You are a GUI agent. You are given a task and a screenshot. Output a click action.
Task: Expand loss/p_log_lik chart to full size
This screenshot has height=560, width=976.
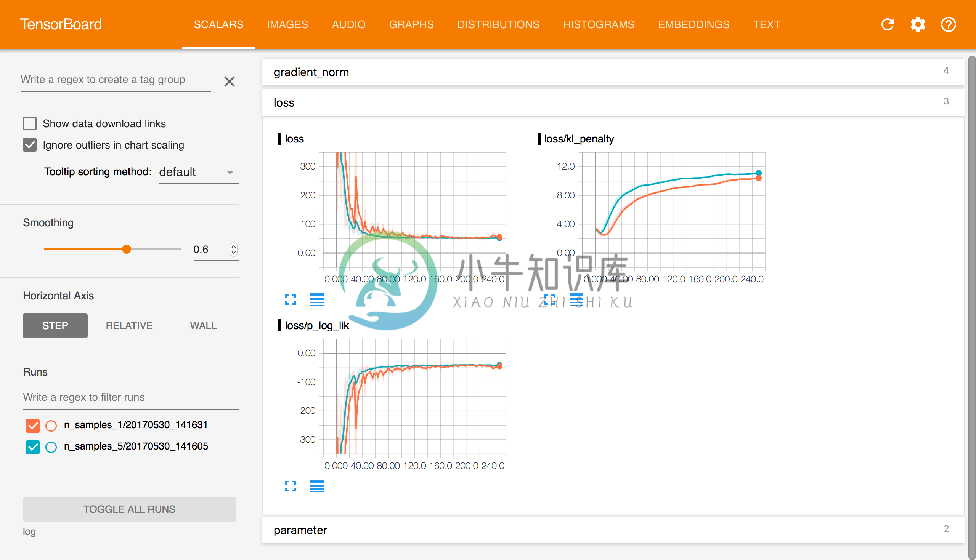(291, 486)
